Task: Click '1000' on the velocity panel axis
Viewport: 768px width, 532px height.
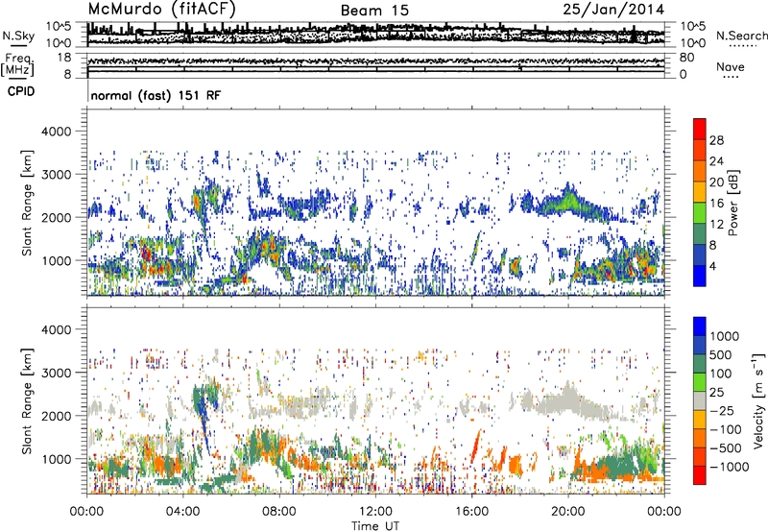Action: click(x=57, y=459)
